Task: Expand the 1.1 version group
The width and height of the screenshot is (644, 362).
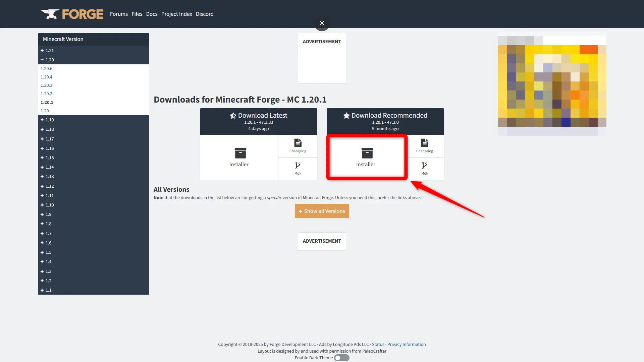Action: pos(94,290)
